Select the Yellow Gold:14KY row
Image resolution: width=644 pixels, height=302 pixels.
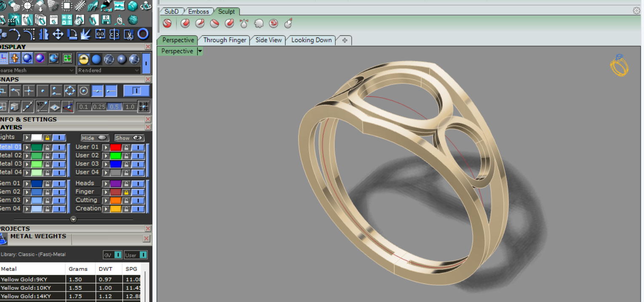pyautogui.click(x=26, y=296)
